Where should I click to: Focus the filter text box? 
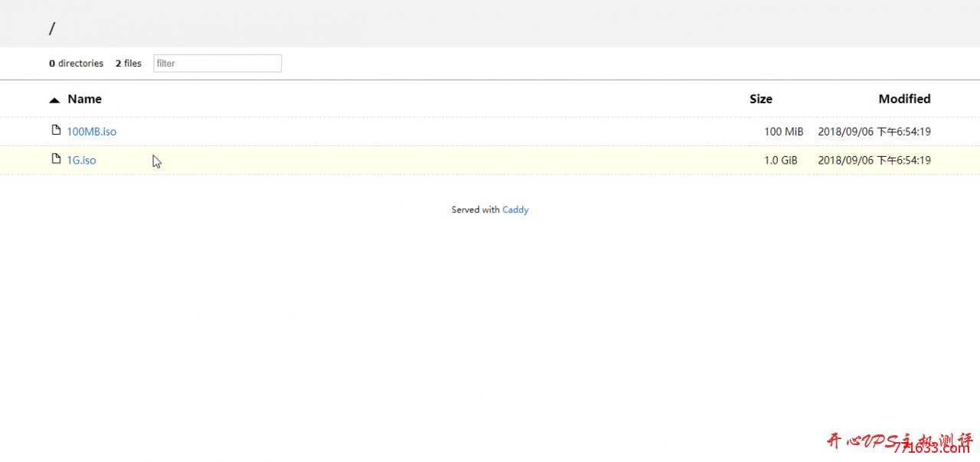(x=217, y=63)
